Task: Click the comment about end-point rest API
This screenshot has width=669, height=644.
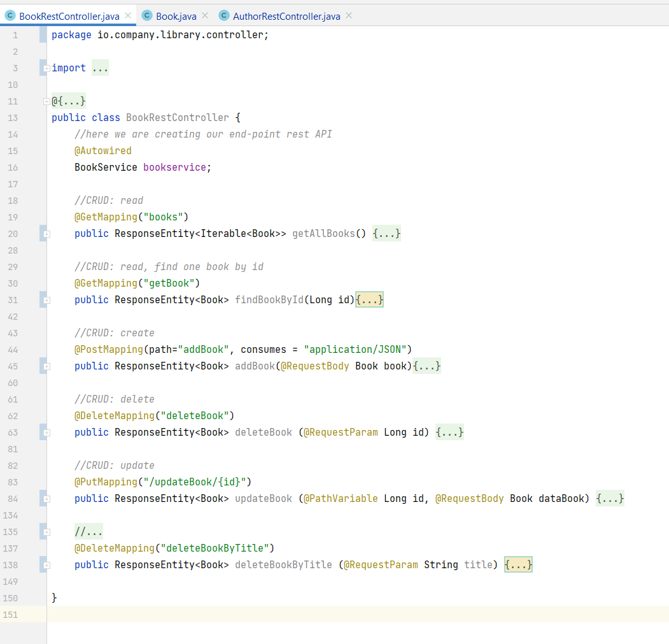Action: (x=203, y=134)
